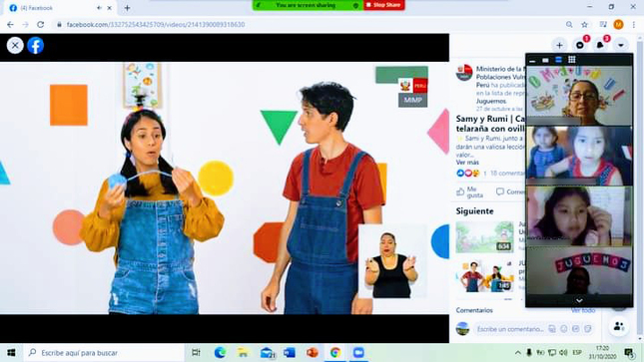Screen dimensions: 644x362
Task: Click the Facebook logo icon
Action: [36, 45]
